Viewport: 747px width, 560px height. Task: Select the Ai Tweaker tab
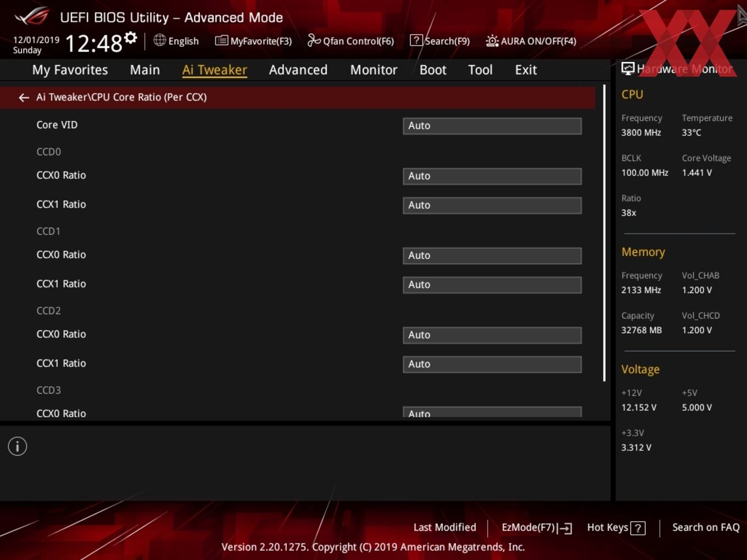pos(215,70)
